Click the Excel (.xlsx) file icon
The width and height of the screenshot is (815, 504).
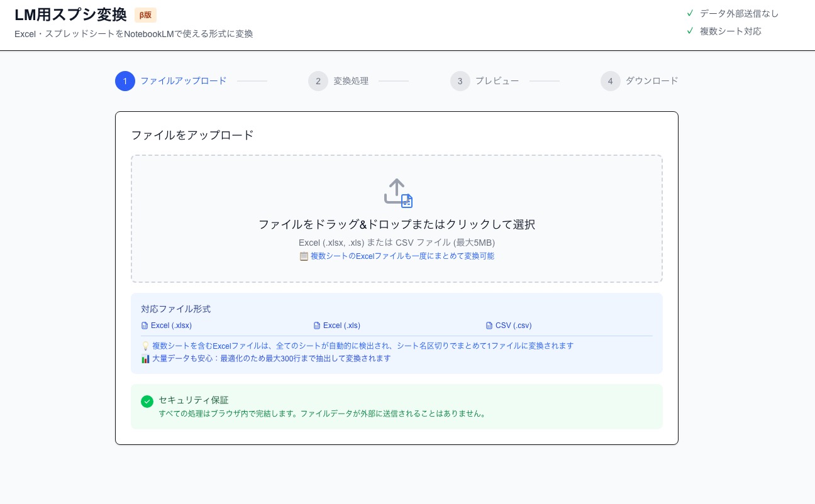tap(145, 326)
